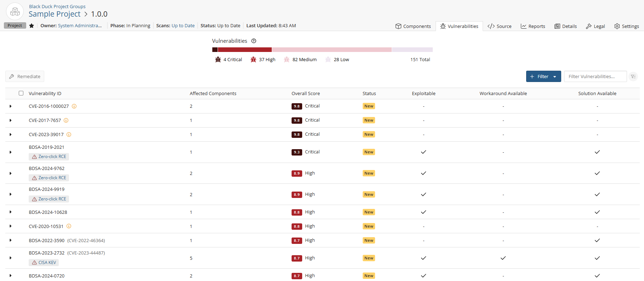Click the Vulnerabilities help question mark icon
Screen dimensions: 644x281
tap(254, 41)
